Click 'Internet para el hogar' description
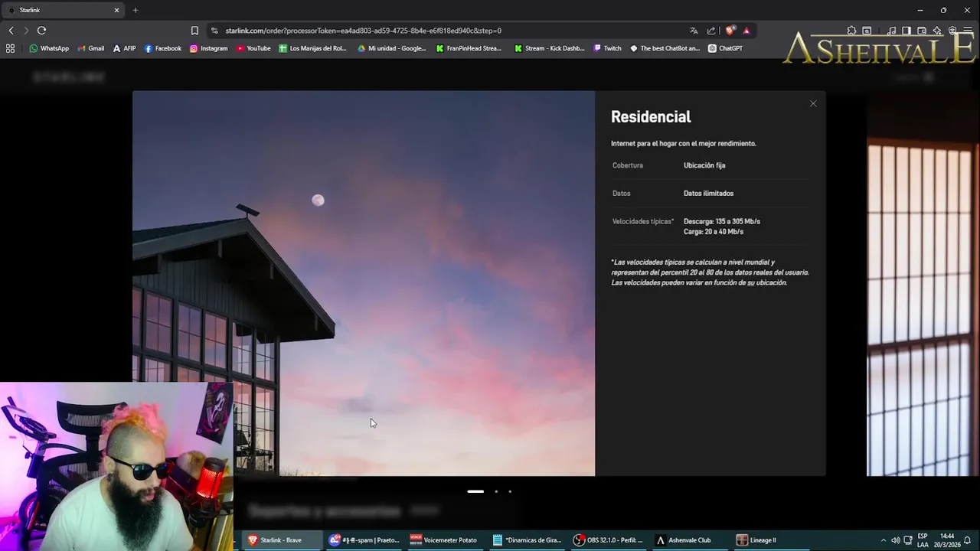 coord(684,143)
